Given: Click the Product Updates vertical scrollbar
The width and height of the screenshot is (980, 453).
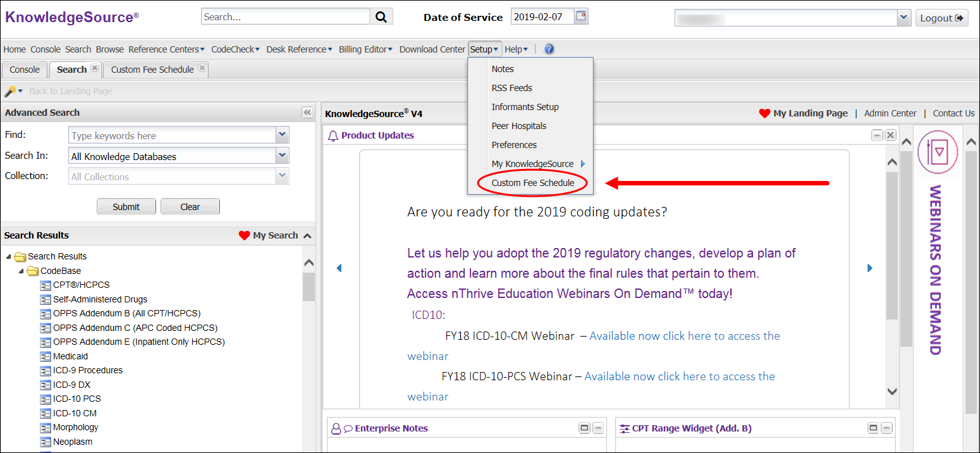Looking at the screenshot, I should point(891,247).
